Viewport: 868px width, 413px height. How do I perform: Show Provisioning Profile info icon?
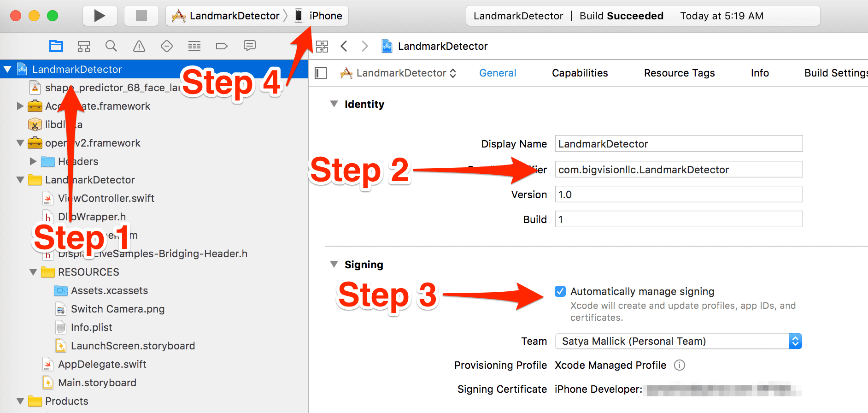coord(680,365)
